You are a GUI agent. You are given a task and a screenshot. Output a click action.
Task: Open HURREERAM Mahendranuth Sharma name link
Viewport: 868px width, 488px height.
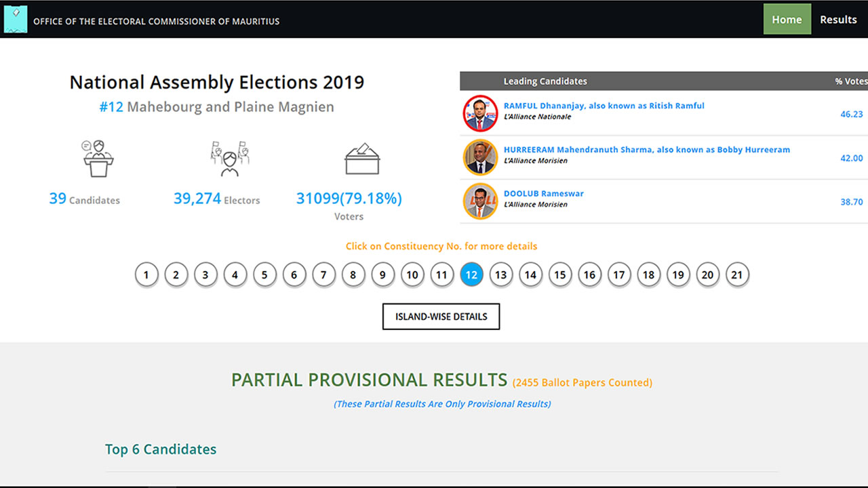[x=646, y=150]
